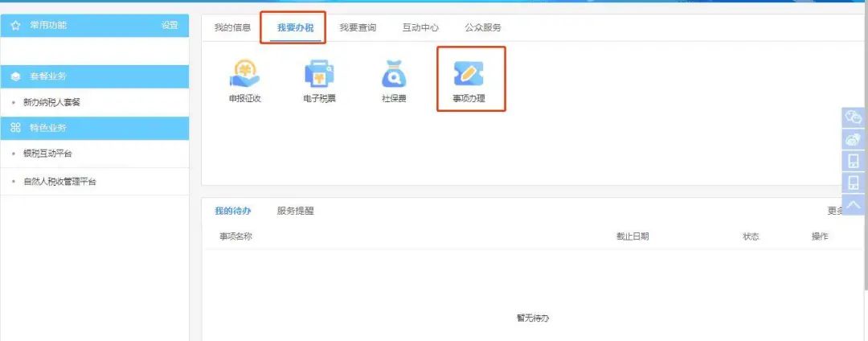Click the Weibo icon in floating sidebar
This screenshot has width=868, height=341.
(853, 139)
